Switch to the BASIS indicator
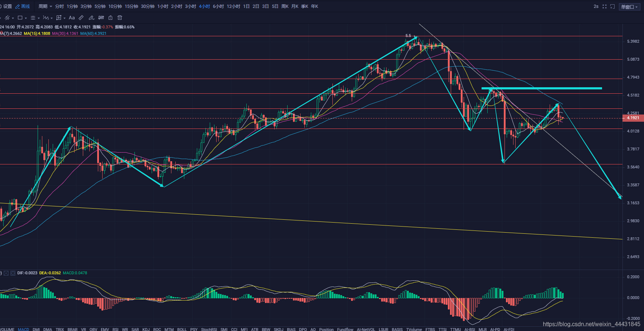Image resolution: width=644 pixels, height=331 pixels. click(x=397, y=329)
